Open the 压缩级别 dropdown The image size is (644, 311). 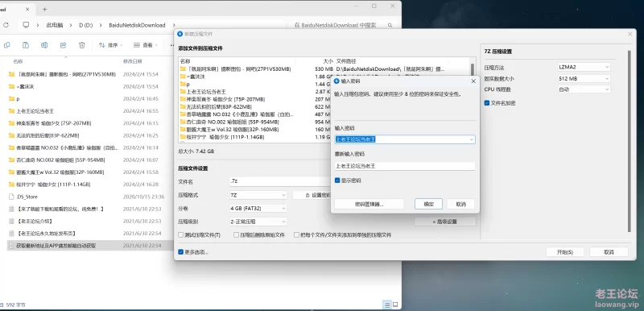point(258,222)
